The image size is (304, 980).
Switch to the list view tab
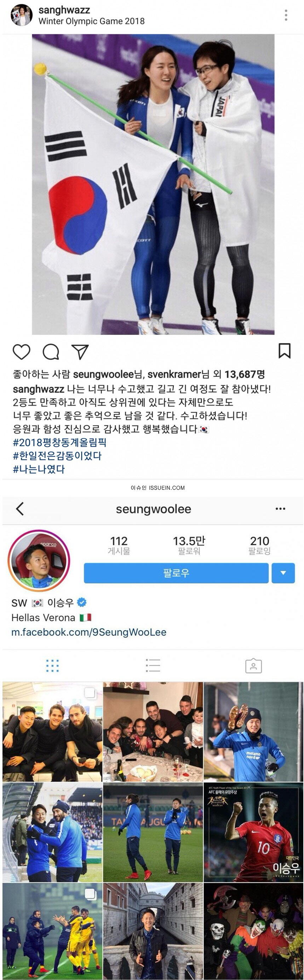point(153,666)
